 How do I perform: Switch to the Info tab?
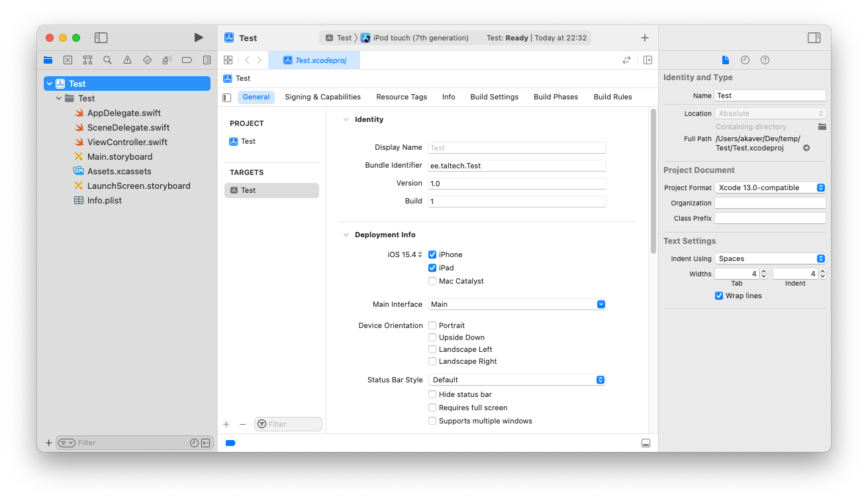tap(449, 97)
